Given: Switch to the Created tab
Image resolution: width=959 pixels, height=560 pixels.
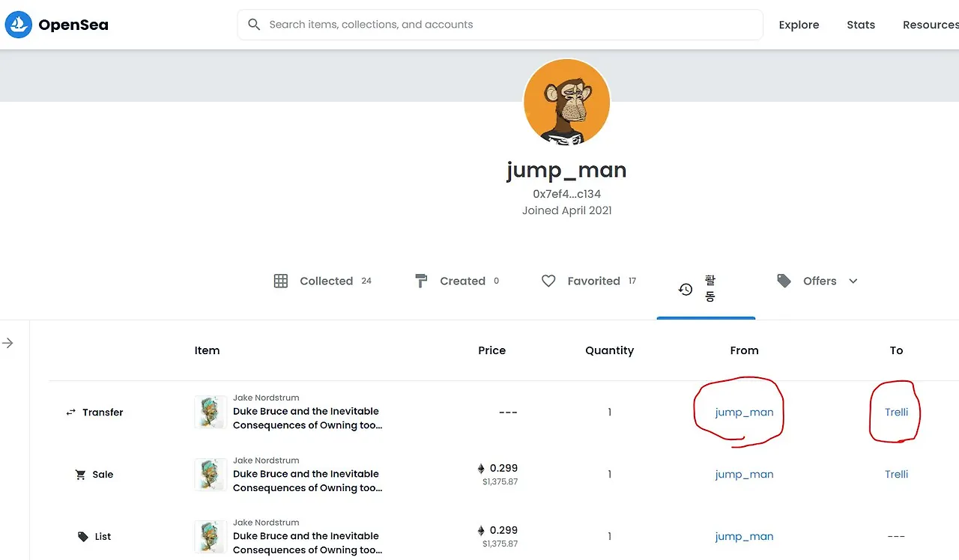Looking at the screenshot, I should click(457, 281).
